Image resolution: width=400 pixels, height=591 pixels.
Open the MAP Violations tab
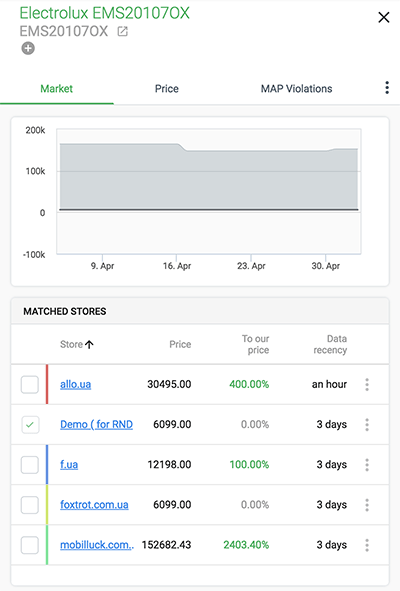tap(296, 89)
